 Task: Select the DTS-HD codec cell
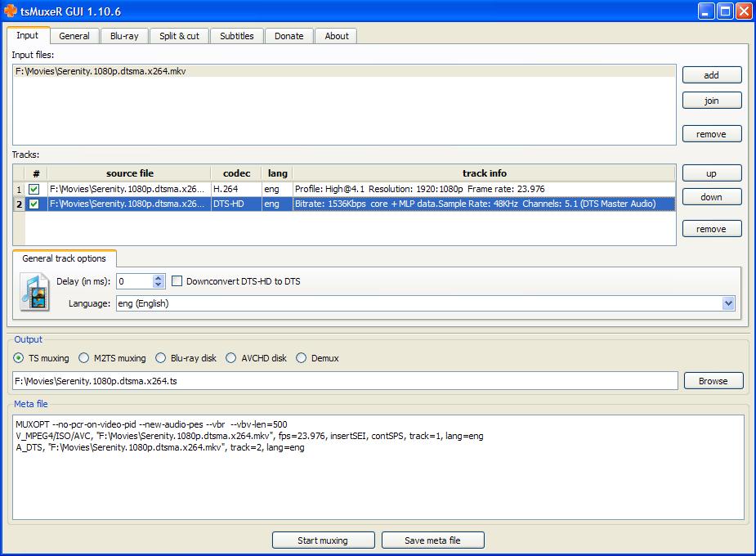click(x=235, y=204)
